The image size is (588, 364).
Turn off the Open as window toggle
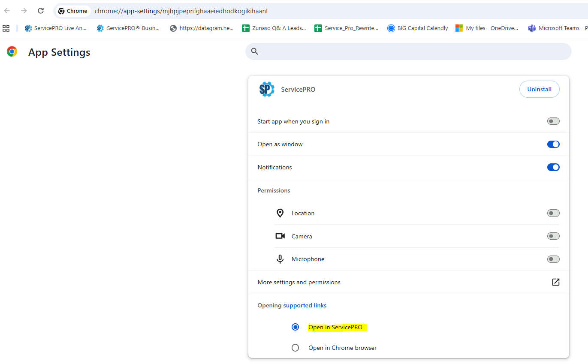(553, 144)
